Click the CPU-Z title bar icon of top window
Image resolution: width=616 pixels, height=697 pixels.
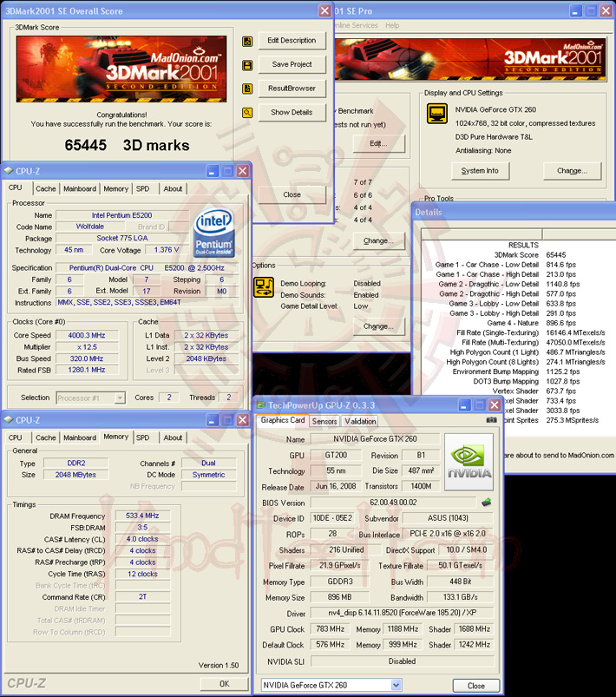click(x=8, y=171)
